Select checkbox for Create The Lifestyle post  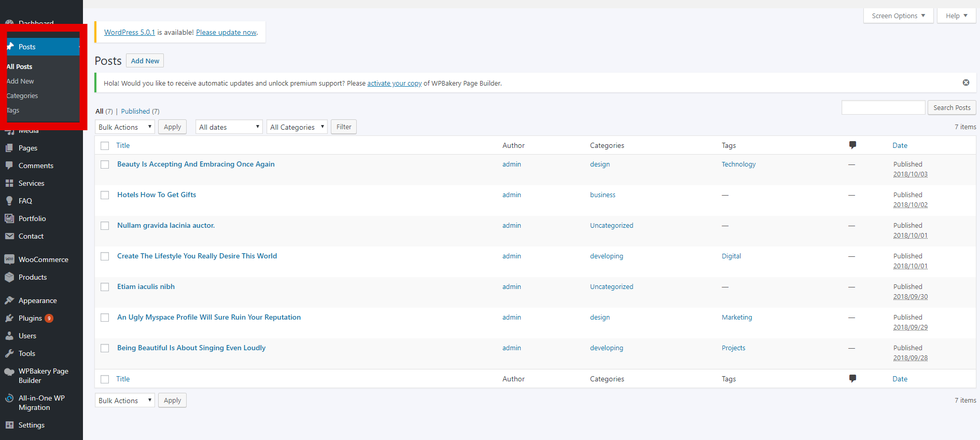(x=105, y=256)
